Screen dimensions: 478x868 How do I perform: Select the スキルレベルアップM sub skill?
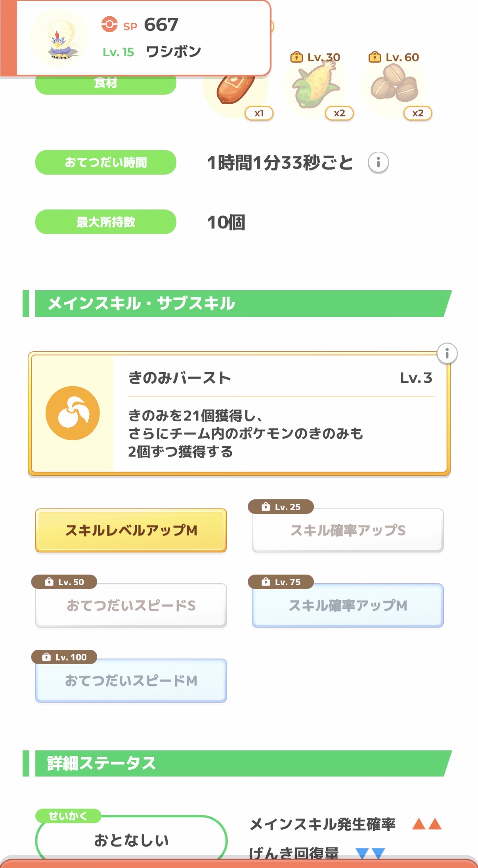click(x=131, y=530)
